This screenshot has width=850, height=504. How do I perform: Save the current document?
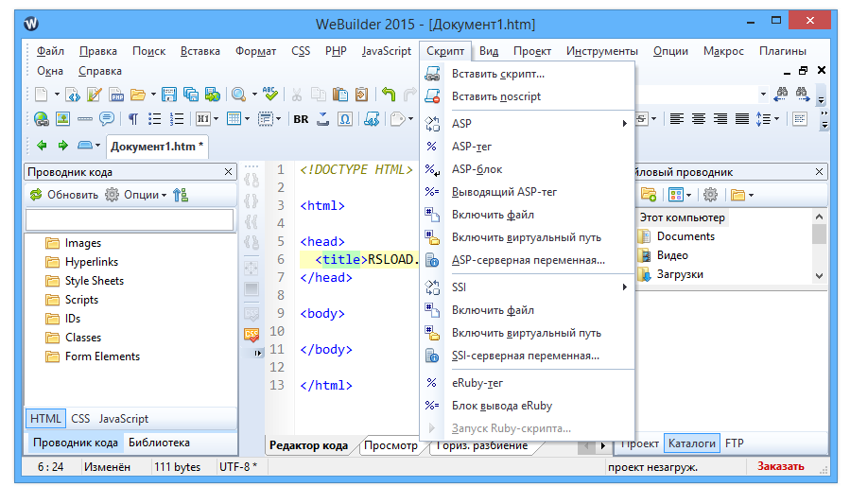168,95
